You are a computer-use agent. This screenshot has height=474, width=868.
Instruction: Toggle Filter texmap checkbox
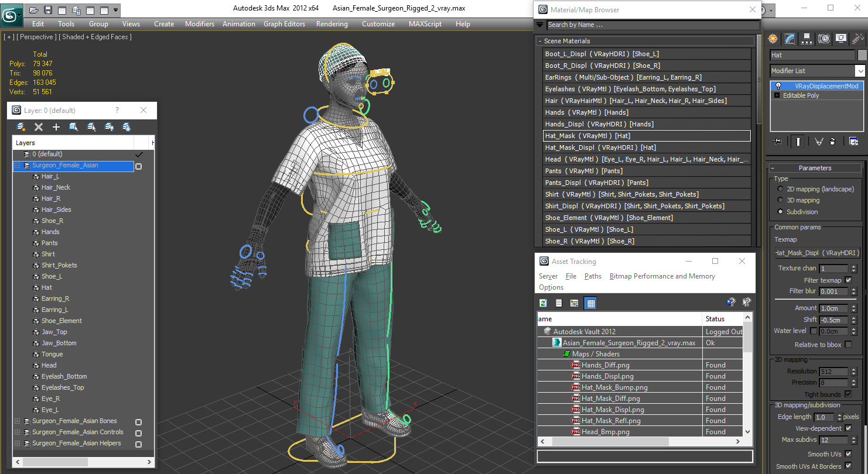848,280
